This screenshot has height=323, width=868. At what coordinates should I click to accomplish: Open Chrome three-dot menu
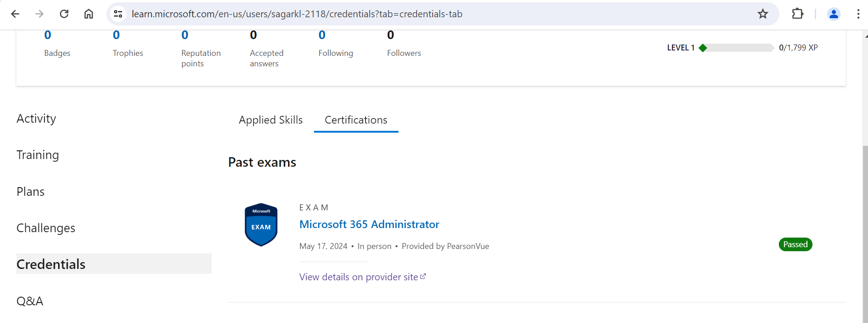tap(858, 14)
